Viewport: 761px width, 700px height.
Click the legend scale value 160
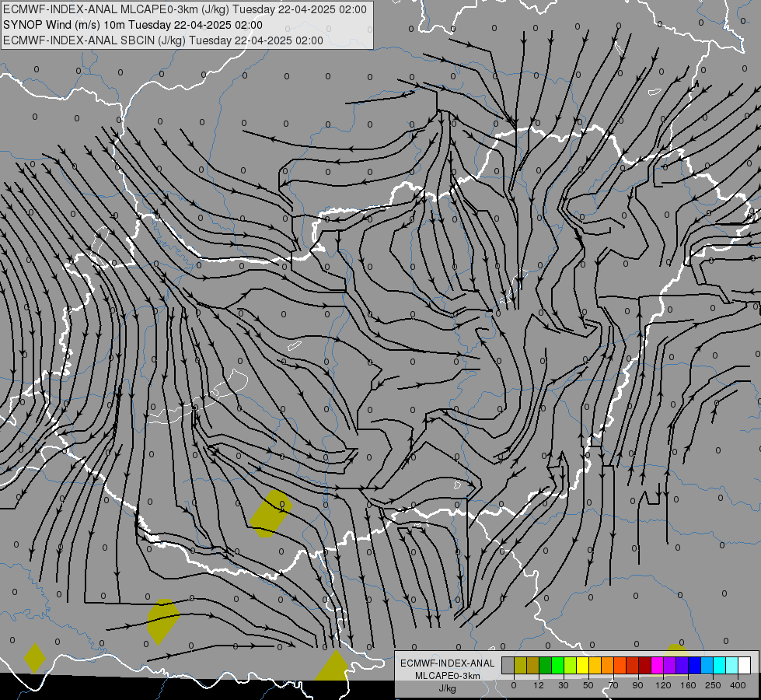tap(688, 685)
